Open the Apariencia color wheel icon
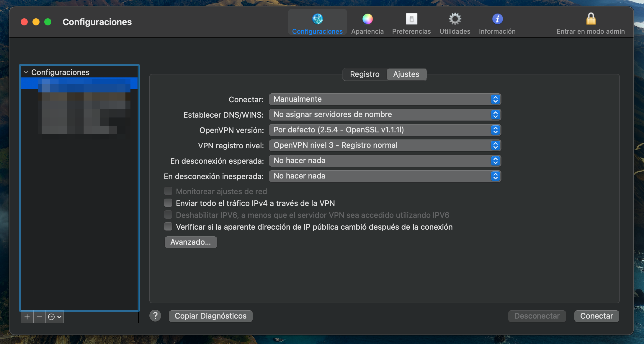This screenshot has height=344, width=644. pos(367,19)
